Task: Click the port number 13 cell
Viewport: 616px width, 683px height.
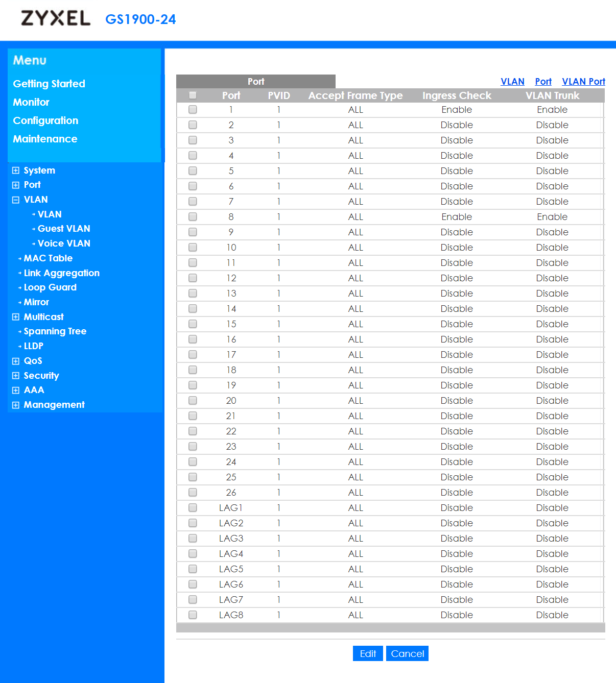Action: point(231,294)
